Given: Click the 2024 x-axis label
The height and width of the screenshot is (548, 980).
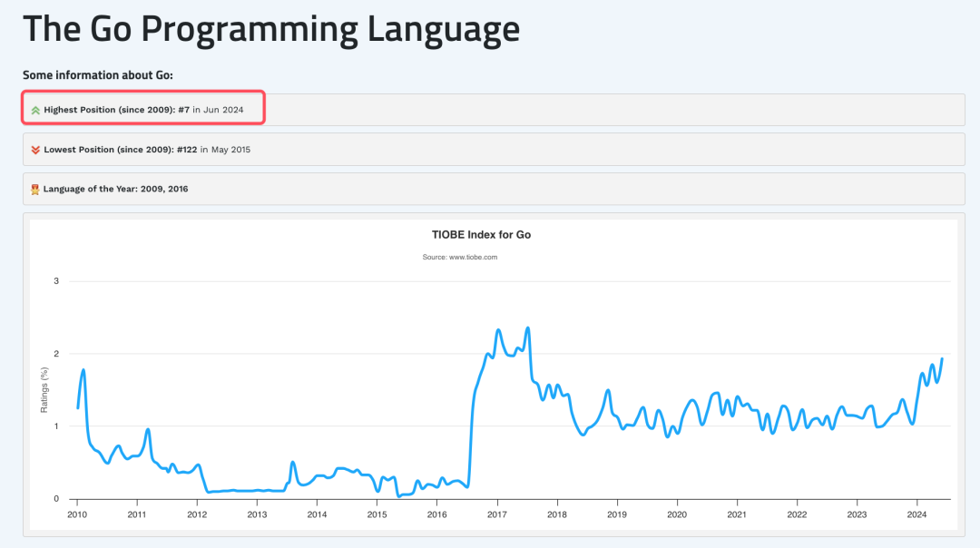Looking at the screenshot, I should click(916, 514).
